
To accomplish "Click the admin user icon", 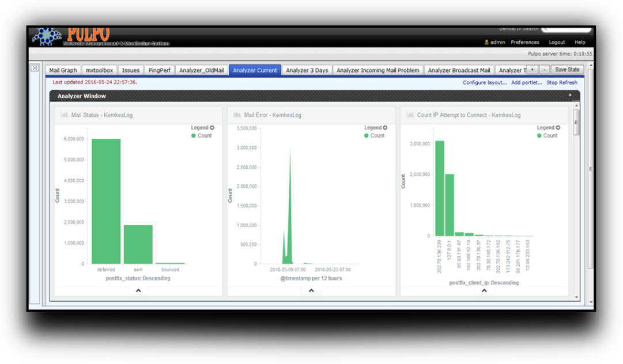I will (486, 42).
